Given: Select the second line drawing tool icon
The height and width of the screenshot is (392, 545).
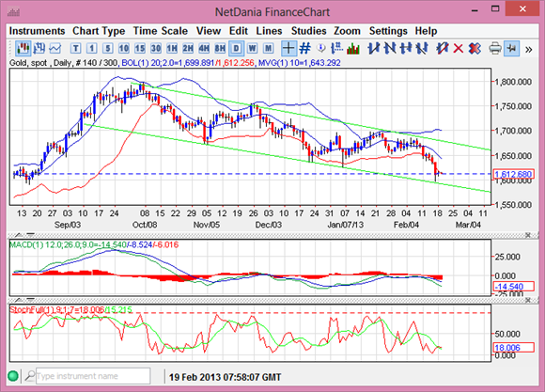Looking at the screenshot, I should click(x=390, y=48).
